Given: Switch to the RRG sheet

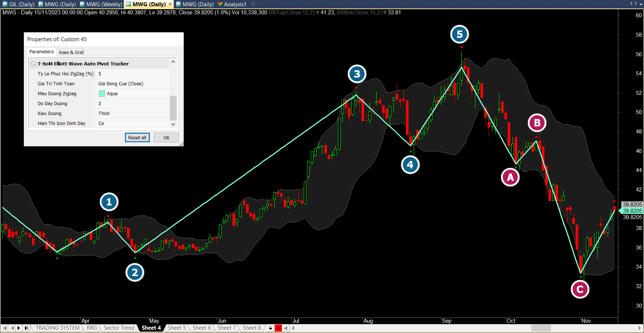Looking at the screenshot, I should click(92, 328).
